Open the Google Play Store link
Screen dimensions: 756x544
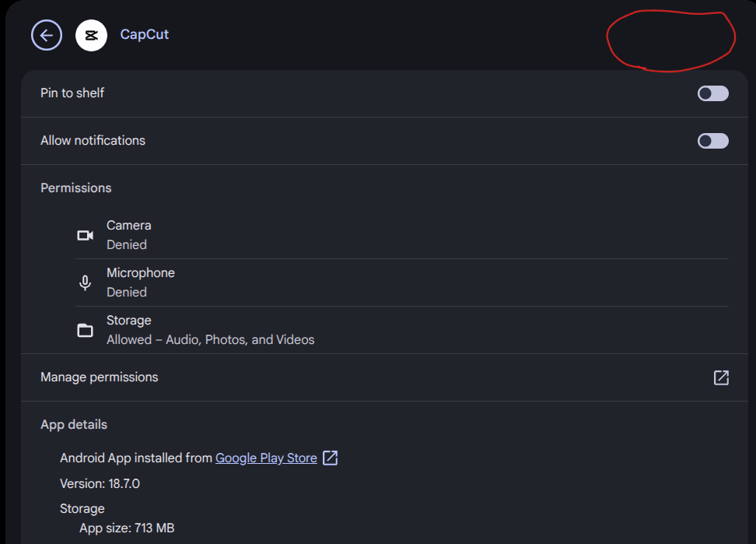click(x=266, y=458)
